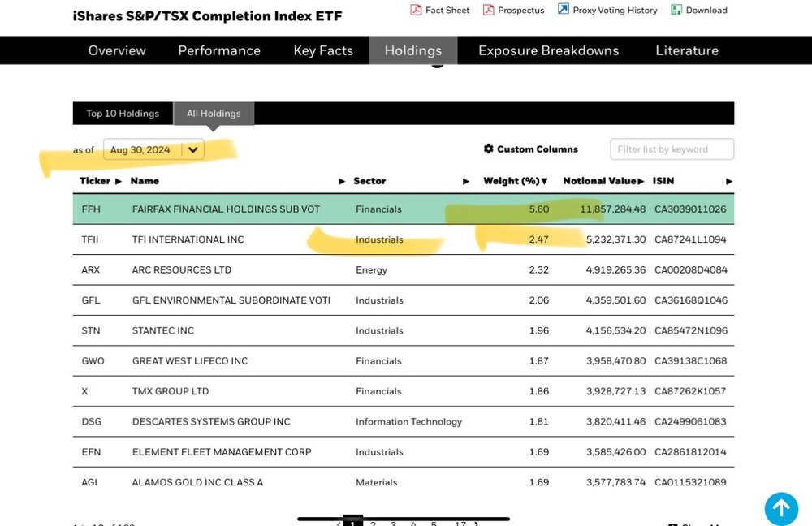Image resolution: width=812 pixels, height=526 pixels.
Task: Click ALAMOS GOLD INC CLASS A name
Action: coord(197,482)
